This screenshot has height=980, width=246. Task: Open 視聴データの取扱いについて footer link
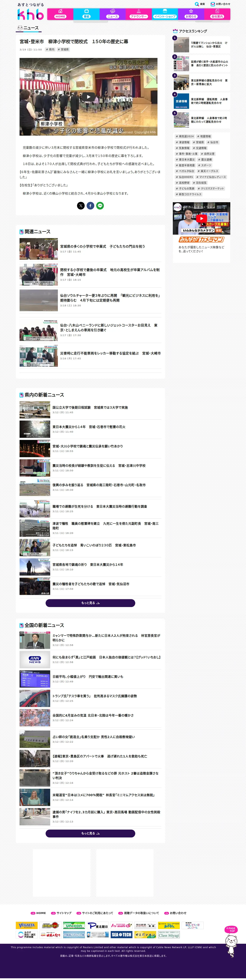point(139,913)
